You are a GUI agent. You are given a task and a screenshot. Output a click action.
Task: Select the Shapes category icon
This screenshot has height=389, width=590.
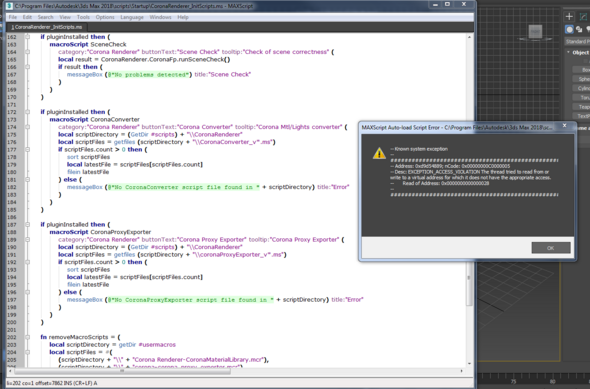[579, 29]
